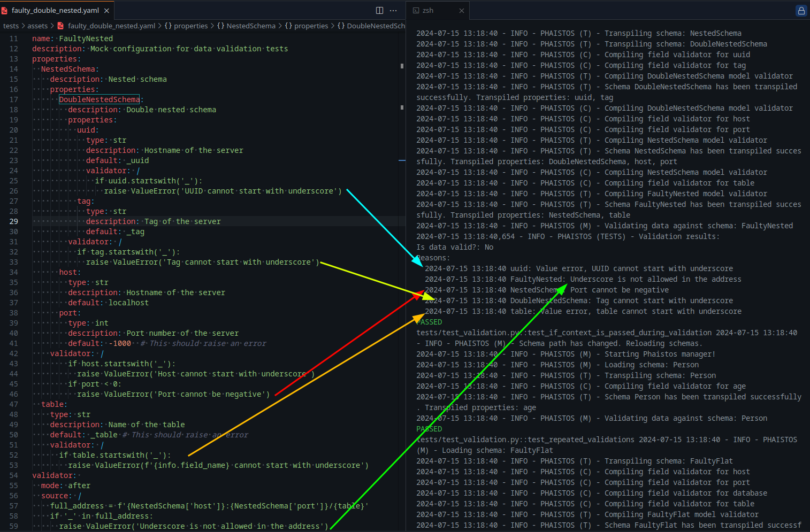Click the "if tag.startswith('_'):" line
This screenshot has height=532, width=810.
[x=128, y=252]
